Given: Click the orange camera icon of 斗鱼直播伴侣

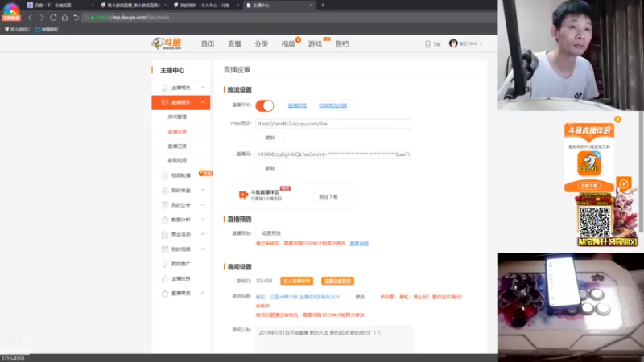Looking at the screenshot, I should [x=243, y=195].
